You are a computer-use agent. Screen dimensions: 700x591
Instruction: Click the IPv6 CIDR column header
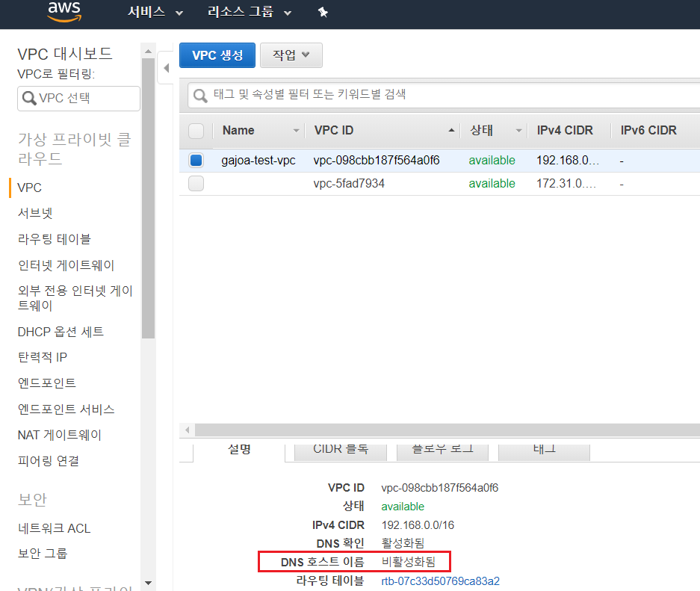pos(648,130)
